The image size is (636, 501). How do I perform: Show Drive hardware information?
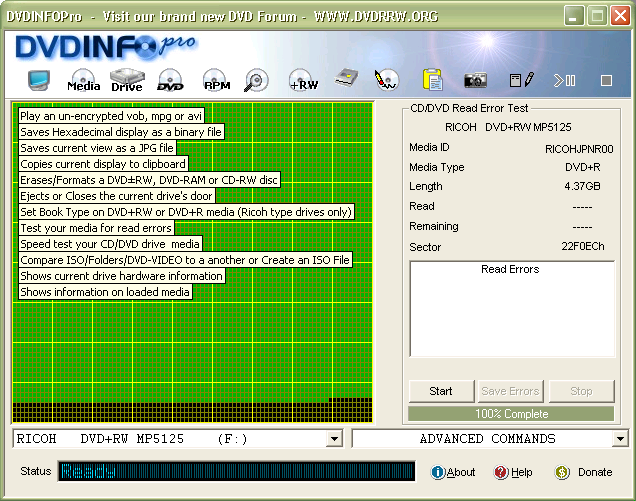(127, 80)
